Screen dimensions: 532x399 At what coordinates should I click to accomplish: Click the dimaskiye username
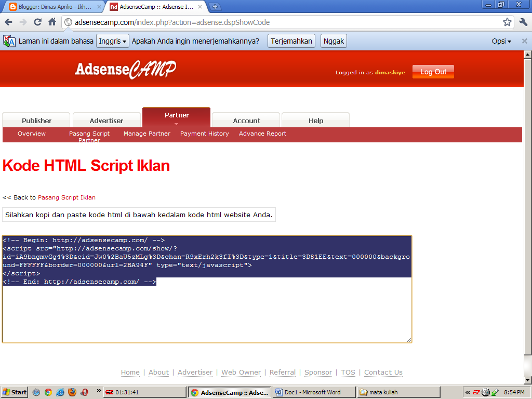click(x=390, y=72)
